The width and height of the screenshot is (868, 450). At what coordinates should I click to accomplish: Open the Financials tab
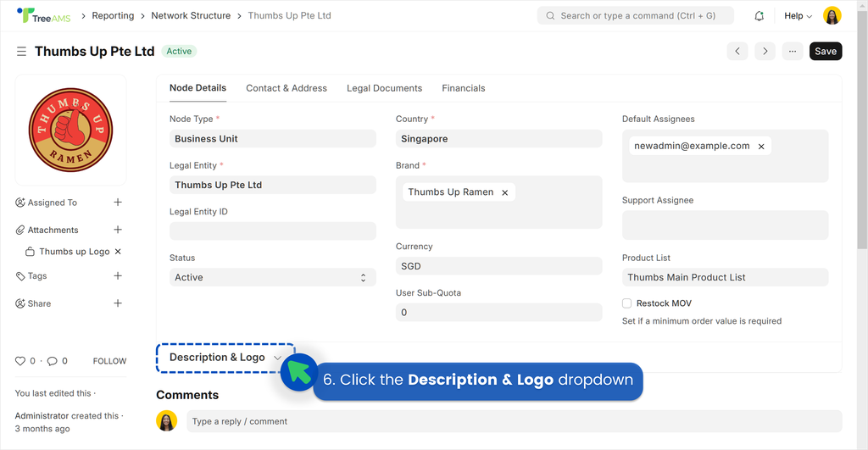tap(464, 88)
